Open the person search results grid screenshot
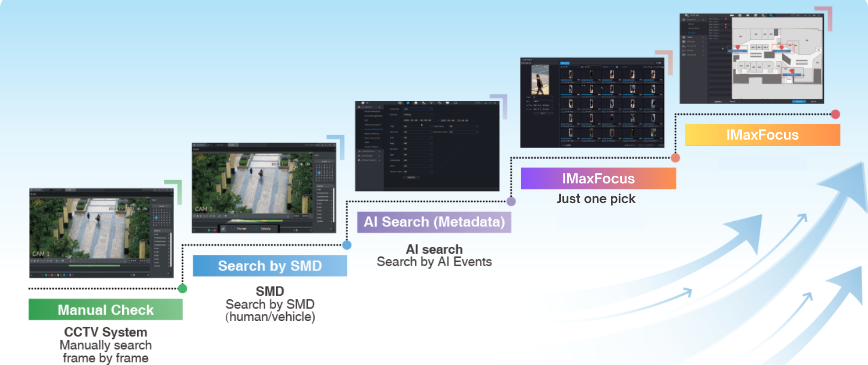 [x=592, y=103]
